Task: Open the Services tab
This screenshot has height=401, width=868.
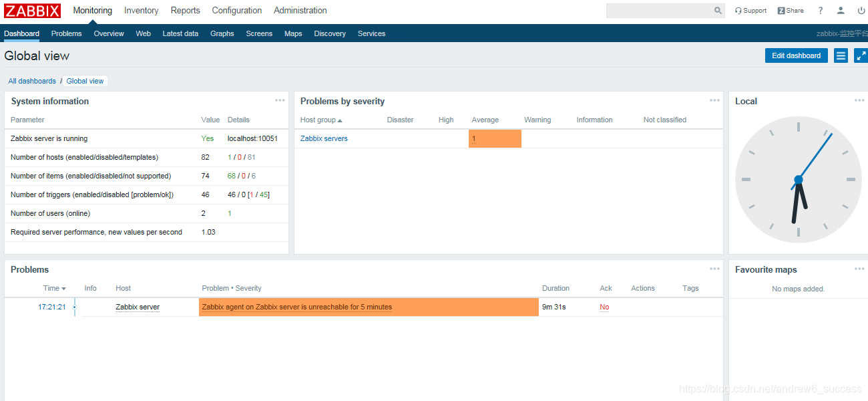Action: tap(371, 33)
